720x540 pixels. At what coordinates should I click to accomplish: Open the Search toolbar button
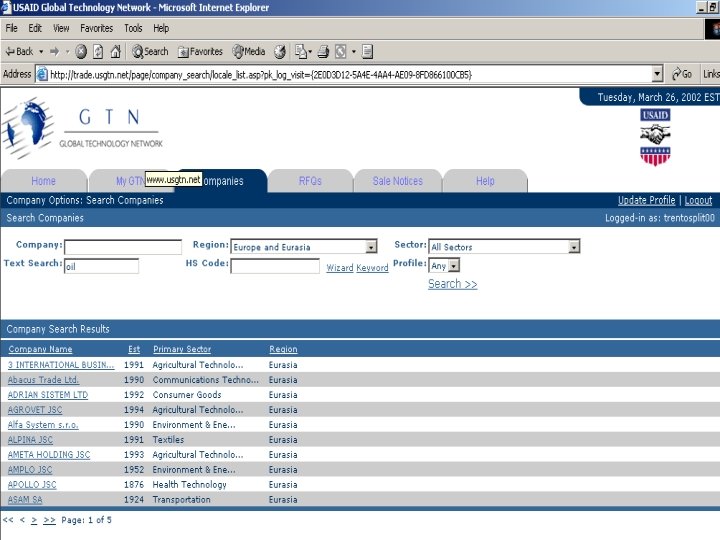(x=150, y=51)
